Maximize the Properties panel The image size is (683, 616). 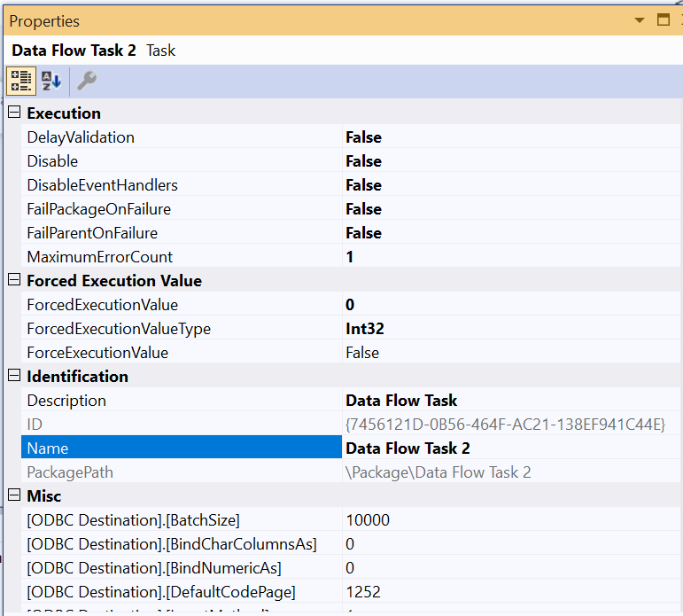click(x=664, y=19)
